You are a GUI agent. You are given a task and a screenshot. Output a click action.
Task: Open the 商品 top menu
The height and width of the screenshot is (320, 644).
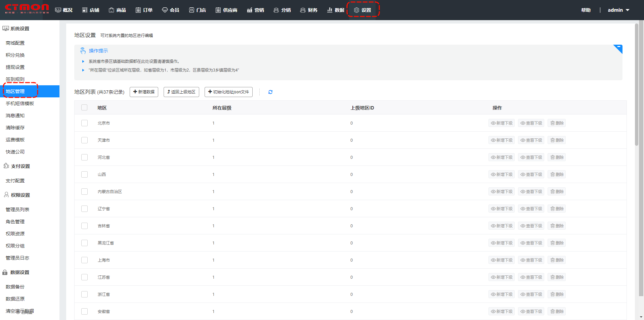point(117,10)
